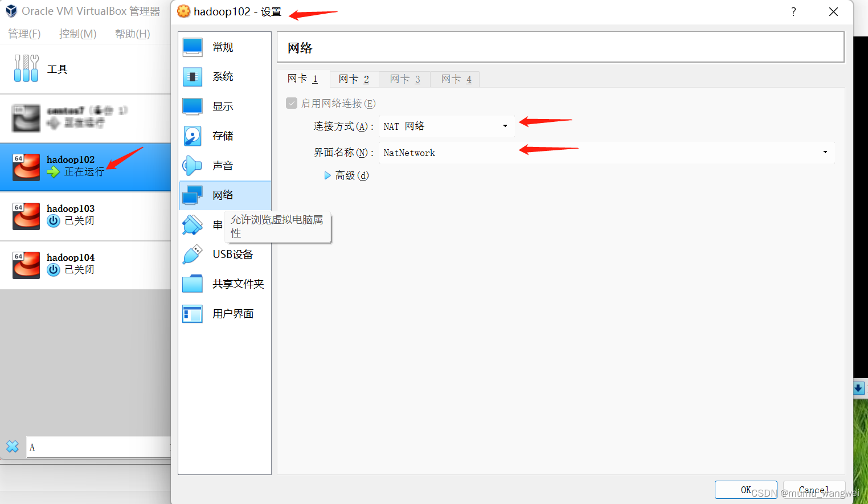Switch to the 网卡 2 tab

(354, 79)
